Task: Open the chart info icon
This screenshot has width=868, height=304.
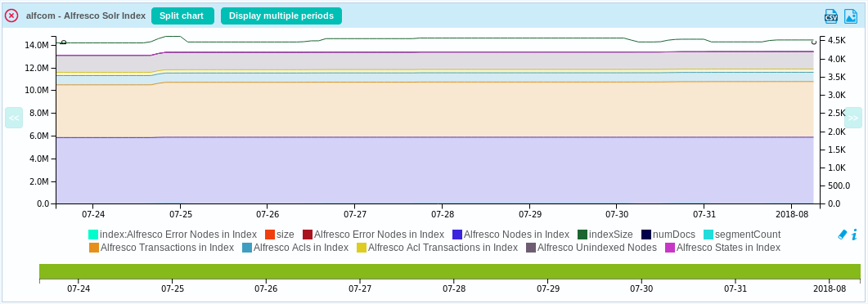Action: (x=855, y=235)
